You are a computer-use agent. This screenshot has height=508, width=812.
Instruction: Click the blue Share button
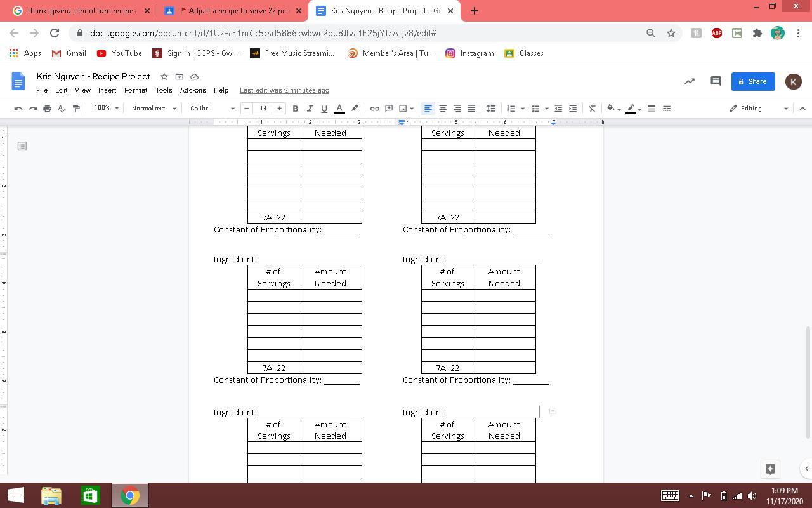tap(752, 81)
